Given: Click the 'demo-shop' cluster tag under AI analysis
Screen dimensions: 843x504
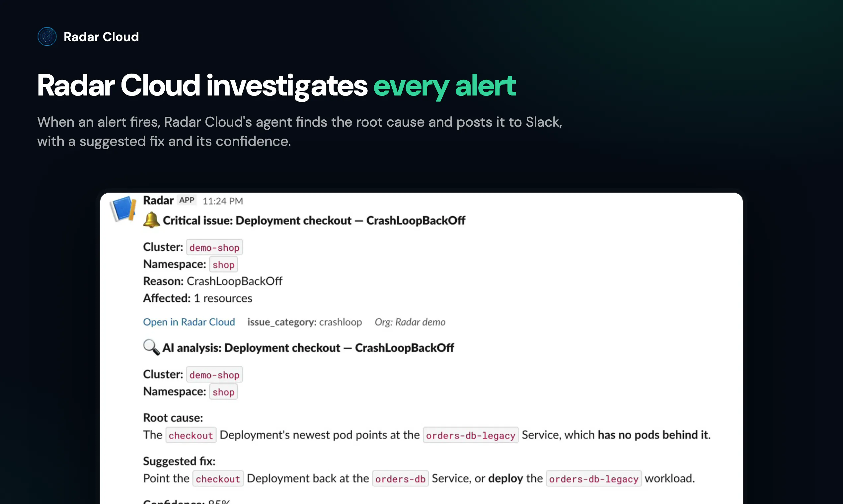Looking at the screenshot, I should click(x=214, y=375).
